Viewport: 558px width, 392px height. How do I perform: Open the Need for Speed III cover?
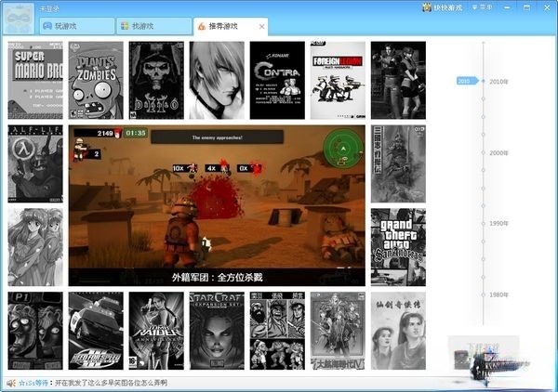pos(96,331)
